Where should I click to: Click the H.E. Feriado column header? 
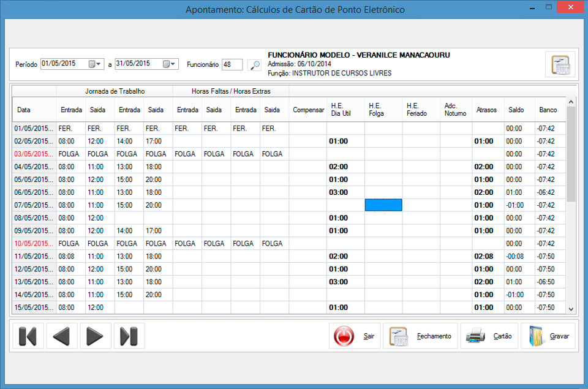click(x=421, y=110)
